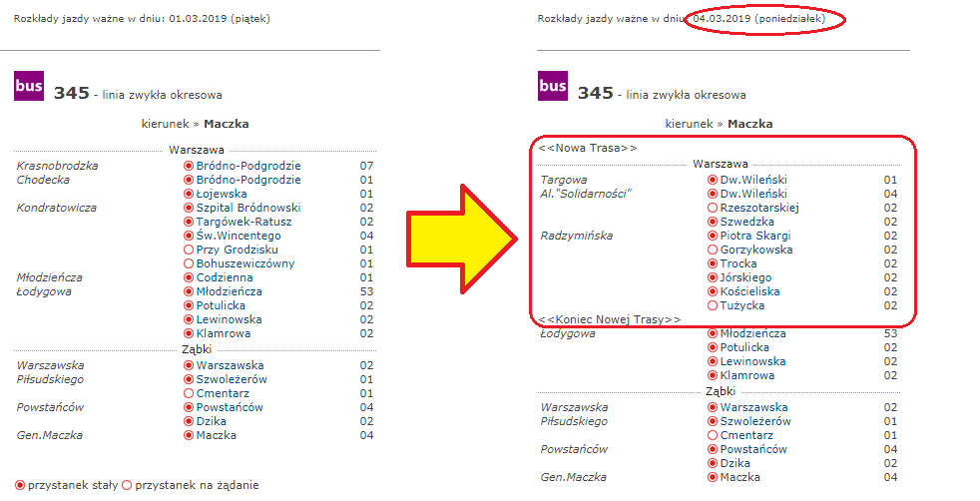Click the request-stop marker next to Rzeszotarskiej
Screen dimensions: 980x501
(x=713, y=208)
